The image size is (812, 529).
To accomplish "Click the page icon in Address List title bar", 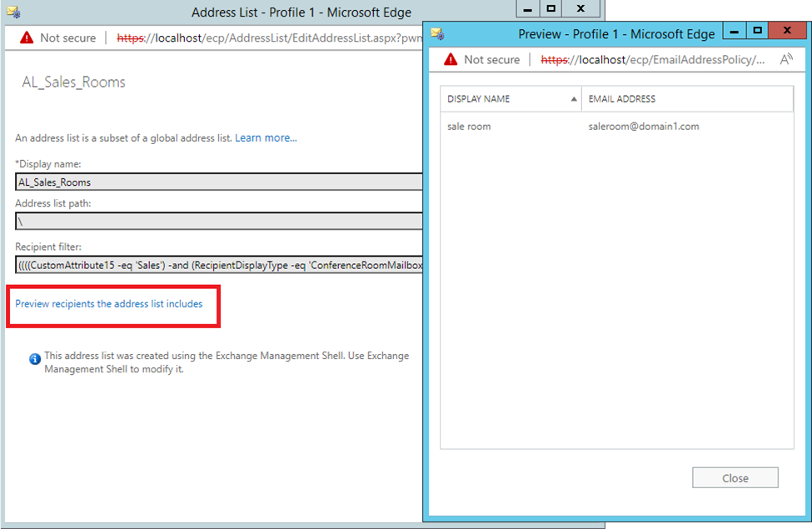I will pos(12,12).
